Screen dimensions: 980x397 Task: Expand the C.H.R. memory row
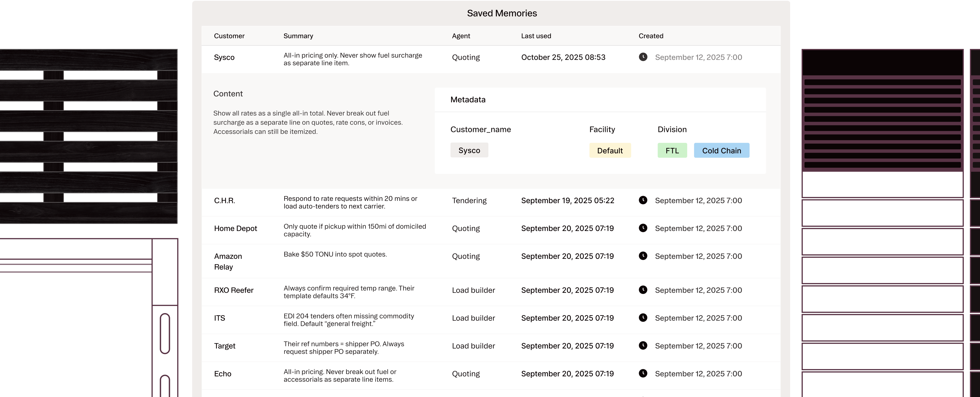225,201
